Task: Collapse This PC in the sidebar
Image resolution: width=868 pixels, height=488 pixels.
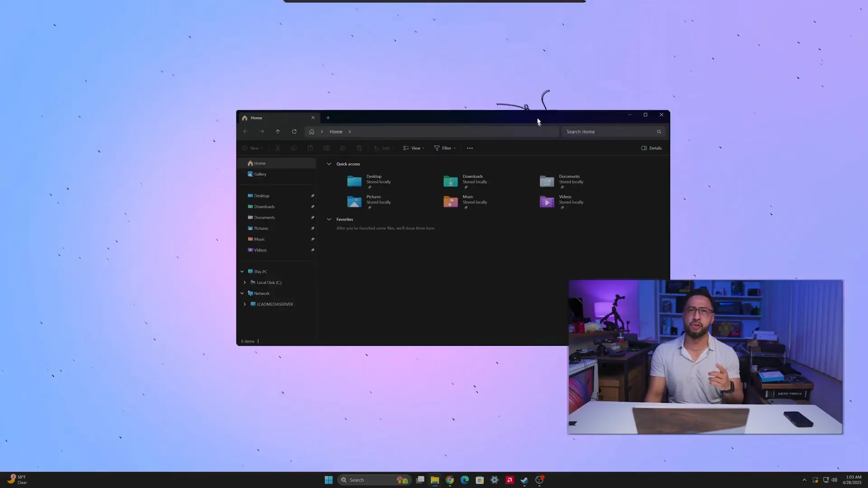Action: [x=242, y=272]
